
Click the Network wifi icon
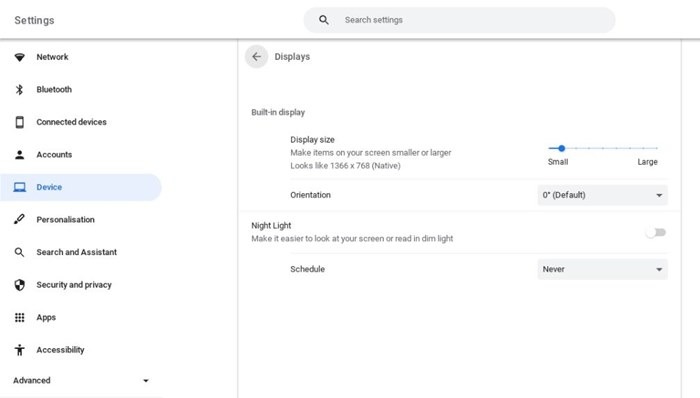coord(19,57)
